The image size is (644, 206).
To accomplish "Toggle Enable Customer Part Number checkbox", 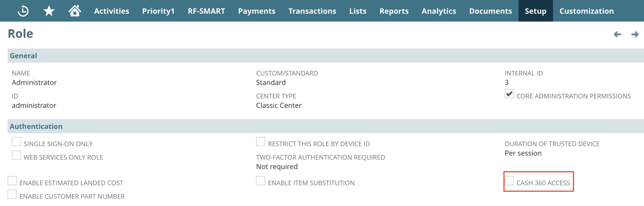I will click(12, 194).
